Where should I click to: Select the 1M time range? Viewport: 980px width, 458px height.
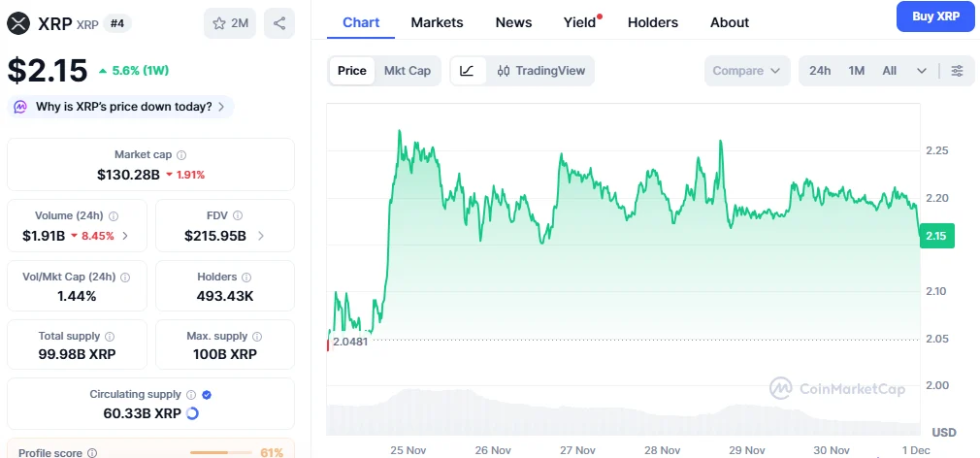click(x=857, y=71)
